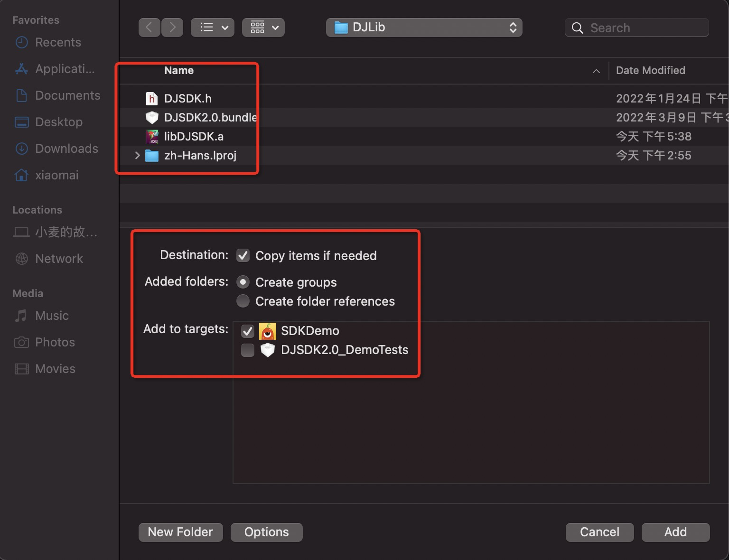The width and height of the screenshot is (729, 560).
Task: Click the Search field
Action: [636, 28]
